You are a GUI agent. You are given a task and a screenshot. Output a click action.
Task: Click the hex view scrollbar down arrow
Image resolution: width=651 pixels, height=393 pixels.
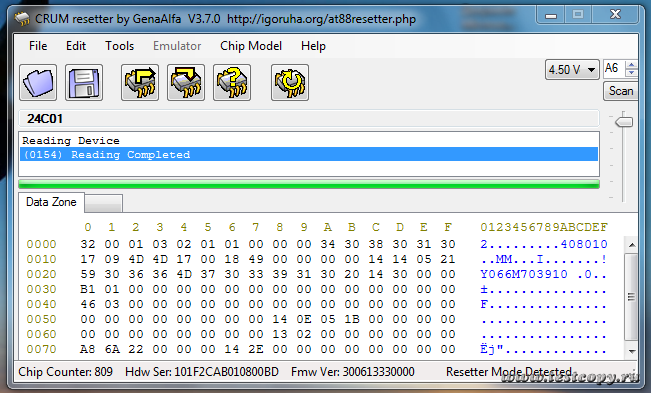[631, 352]
